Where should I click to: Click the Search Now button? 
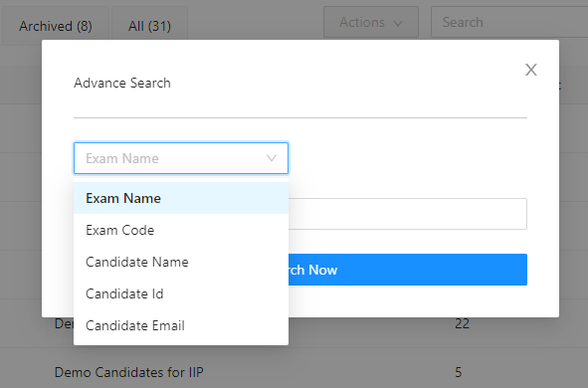pos(408,270)
